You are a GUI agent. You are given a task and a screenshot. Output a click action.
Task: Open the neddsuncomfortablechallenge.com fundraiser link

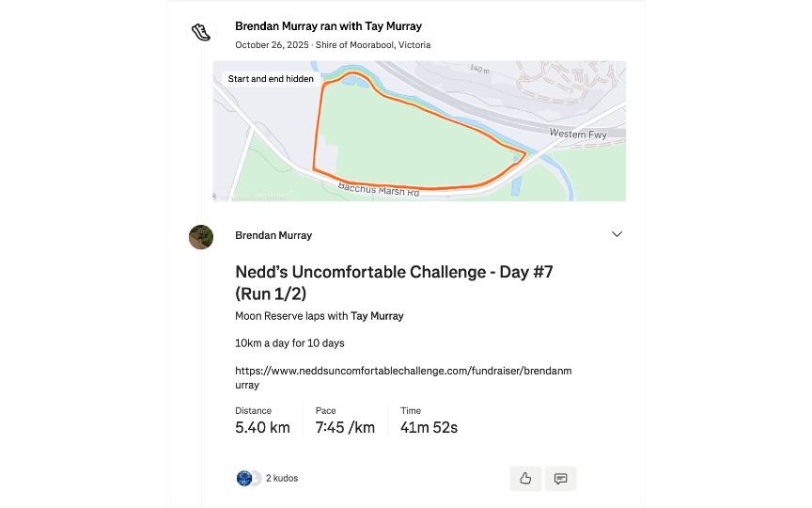click(402, 377)
